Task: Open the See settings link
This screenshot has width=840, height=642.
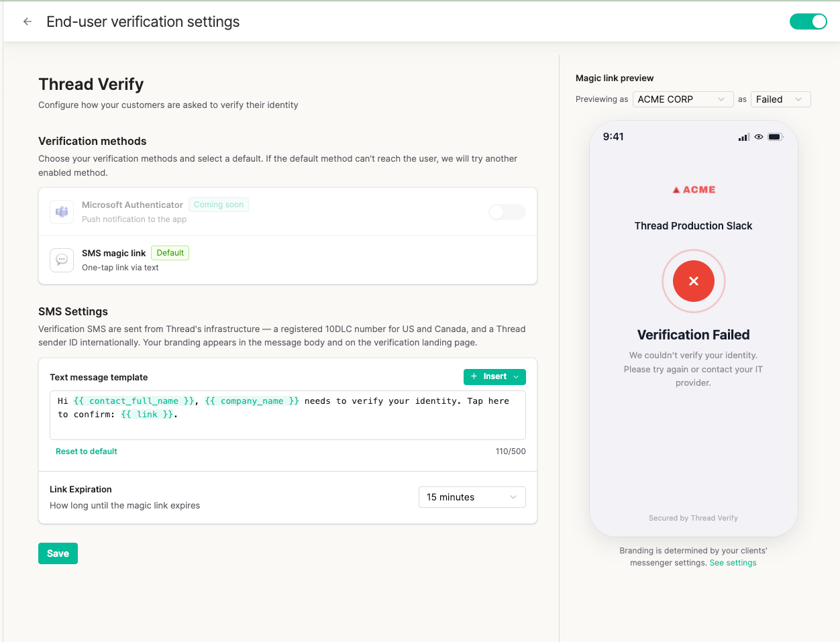Action: (733, 563)
